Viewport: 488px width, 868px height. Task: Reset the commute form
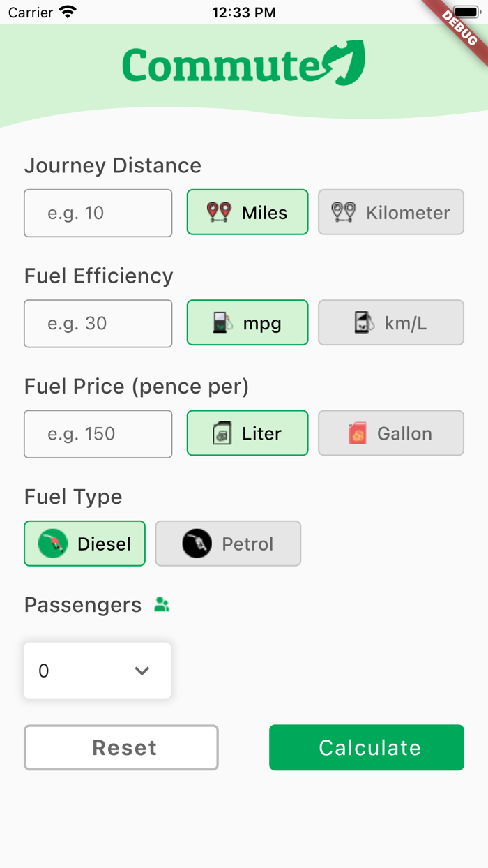121,747
